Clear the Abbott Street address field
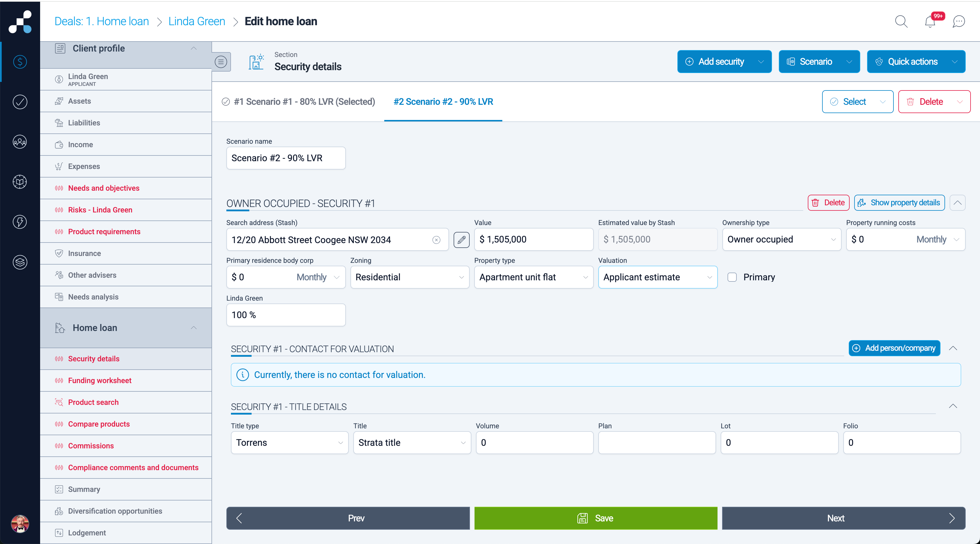 [x=436, y=240]
